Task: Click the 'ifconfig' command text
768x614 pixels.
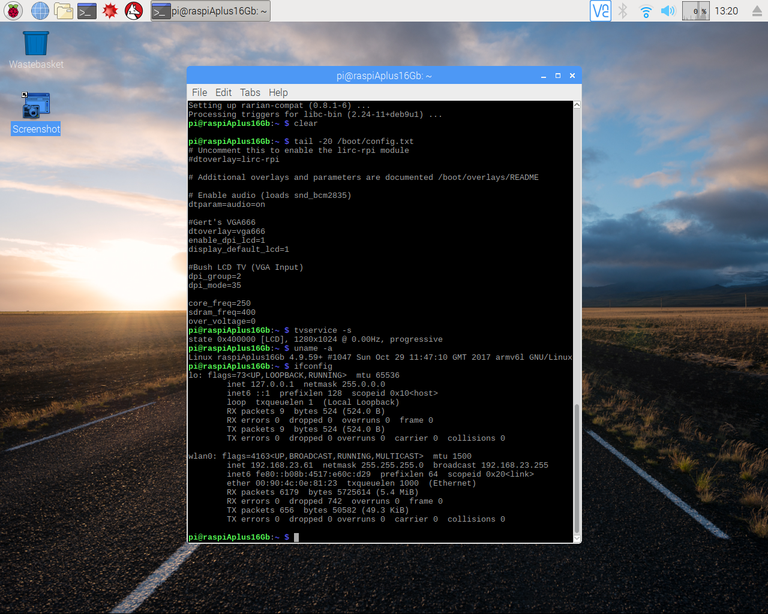Action: (x=313, y=366)
